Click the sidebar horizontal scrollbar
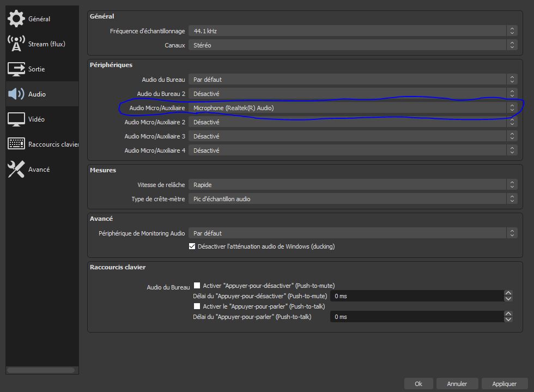Image resolution: width=534 pixels, height=392 pixels. 41,370
